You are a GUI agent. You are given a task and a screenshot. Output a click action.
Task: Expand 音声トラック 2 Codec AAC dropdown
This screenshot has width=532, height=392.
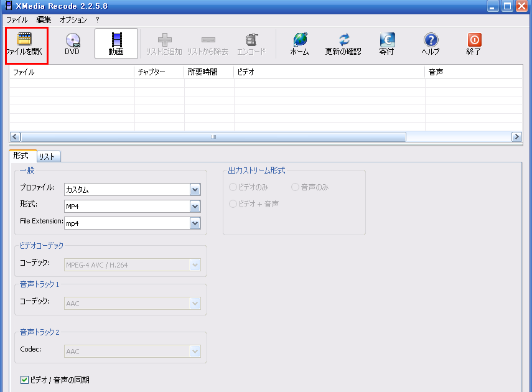click(x=195, y=352)
